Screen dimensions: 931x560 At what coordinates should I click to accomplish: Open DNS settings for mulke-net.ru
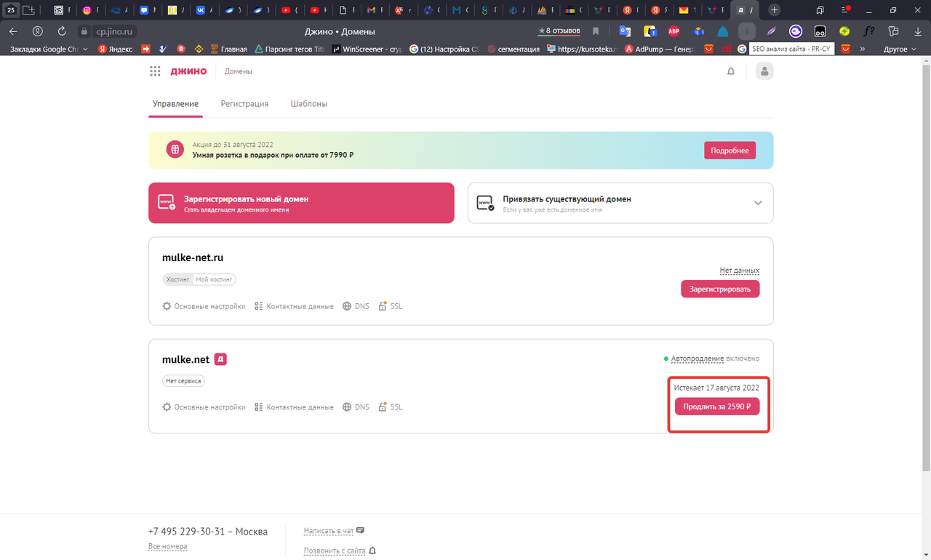(x=356, y=306)
